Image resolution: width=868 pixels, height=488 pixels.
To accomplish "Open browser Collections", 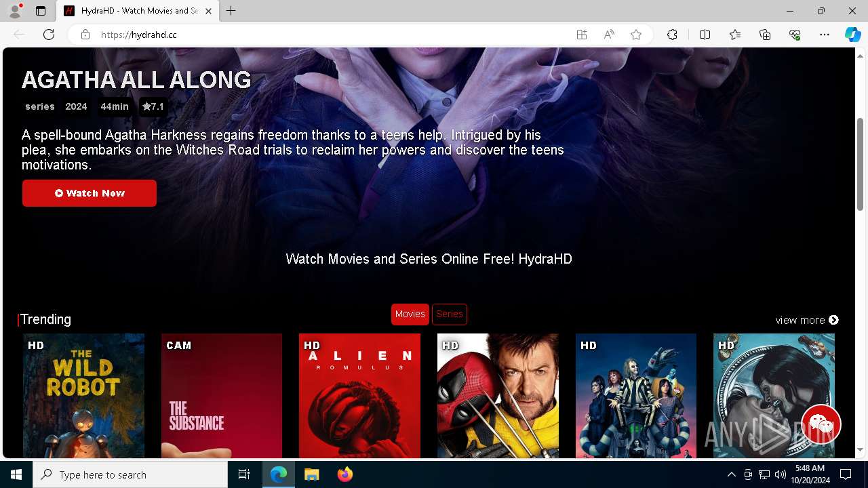I will pyautogui.click(x=765, y=35).
